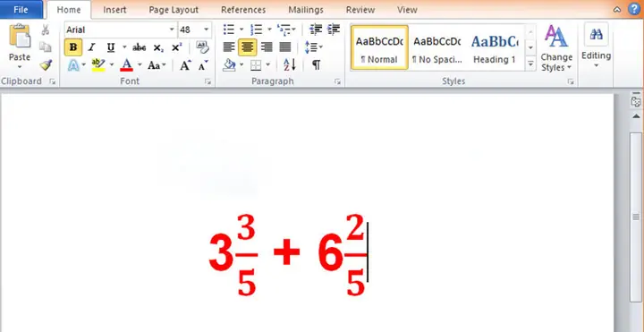Shrink font size with small A

(x=203, y=65)
